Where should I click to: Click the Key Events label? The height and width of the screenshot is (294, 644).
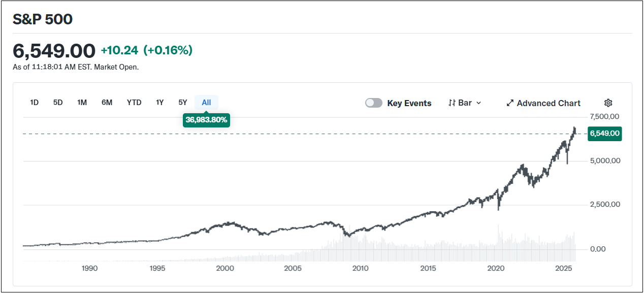coord(409,103)
